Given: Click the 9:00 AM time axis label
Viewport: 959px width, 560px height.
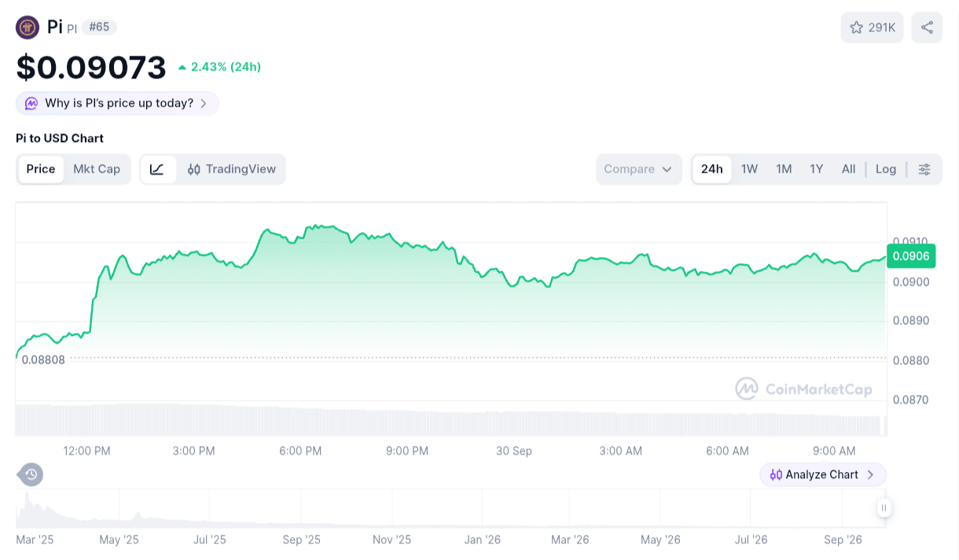Looking at the screenshot, I should tap(834, 451).
